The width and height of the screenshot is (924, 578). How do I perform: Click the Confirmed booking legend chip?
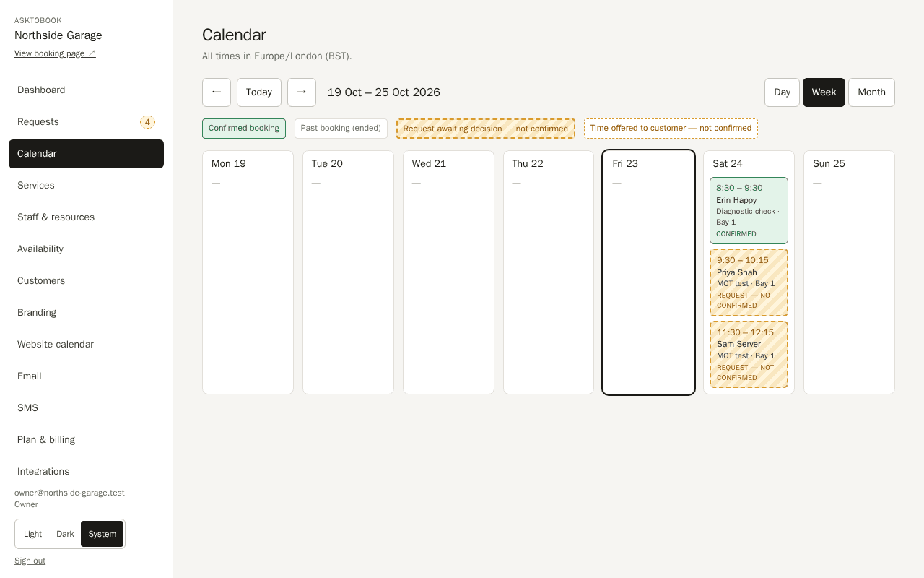point(244,129)
